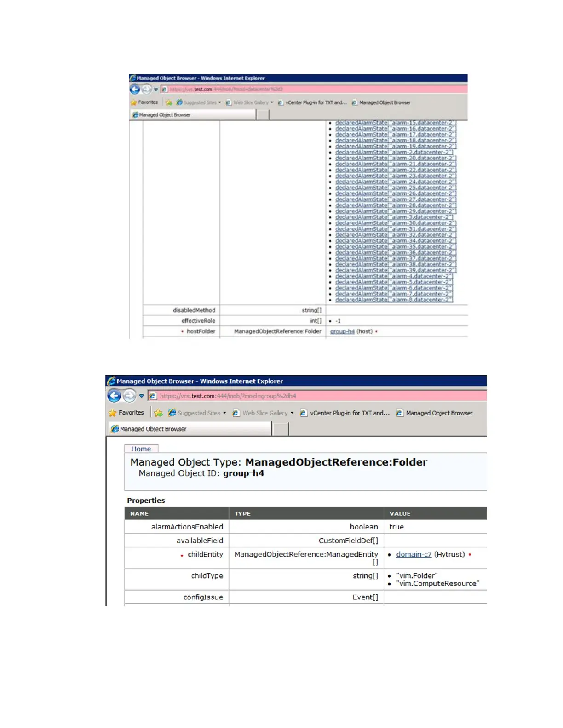Open declaredAlarmState alarm-39.datacenter-2 link

(x=395, y=270)
